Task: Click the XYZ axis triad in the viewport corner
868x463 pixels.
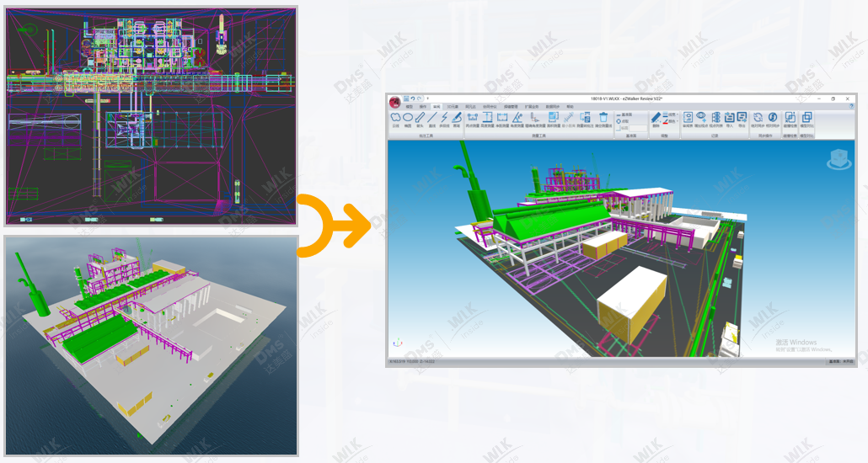Action: point(397,343)
